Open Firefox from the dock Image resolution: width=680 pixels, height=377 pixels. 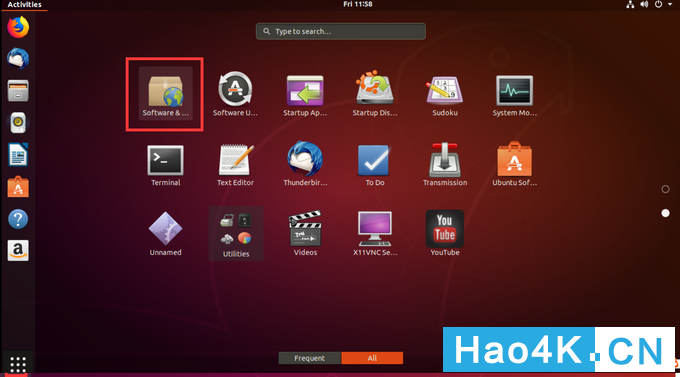click(18, 27)
